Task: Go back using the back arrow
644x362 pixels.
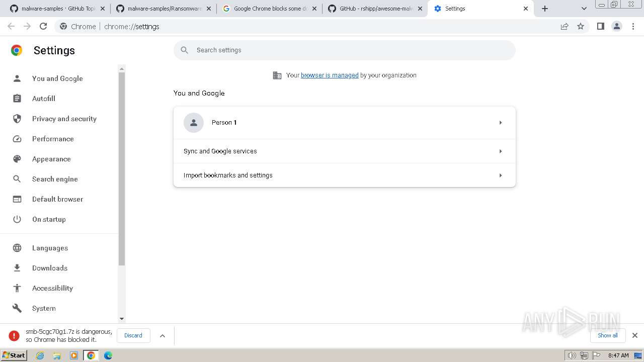Action: [x=11, y=26]
